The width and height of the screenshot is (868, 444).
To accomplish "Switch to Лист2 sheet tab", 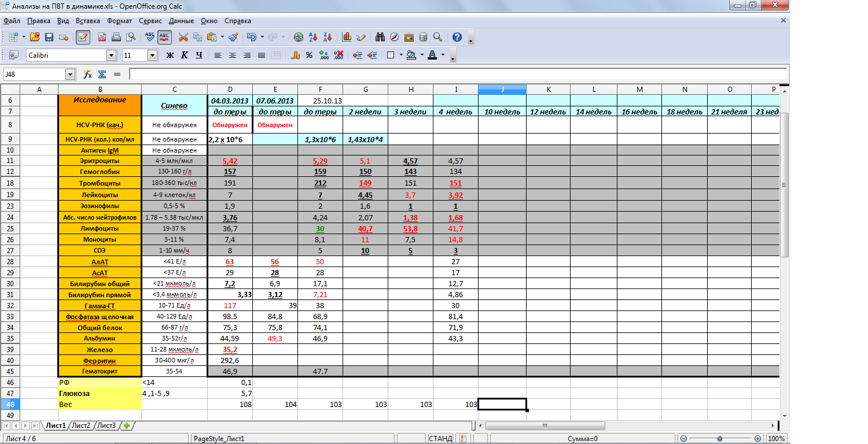I will coord(80,425).
